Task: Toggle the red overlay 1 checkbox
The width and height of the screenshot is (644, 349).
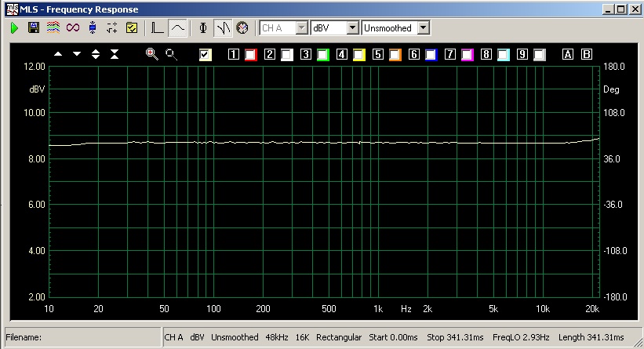Action: 251,55
